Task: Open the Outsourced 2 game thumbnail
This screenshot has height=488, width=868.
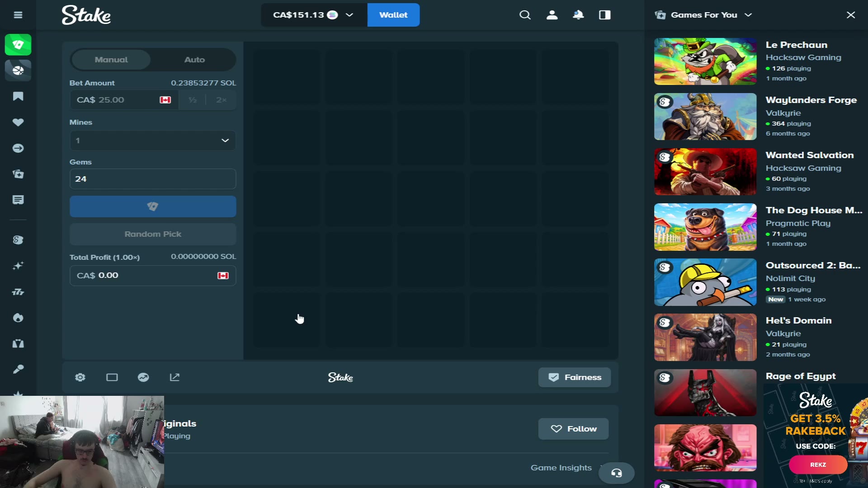Action: (x=705, y=282)
